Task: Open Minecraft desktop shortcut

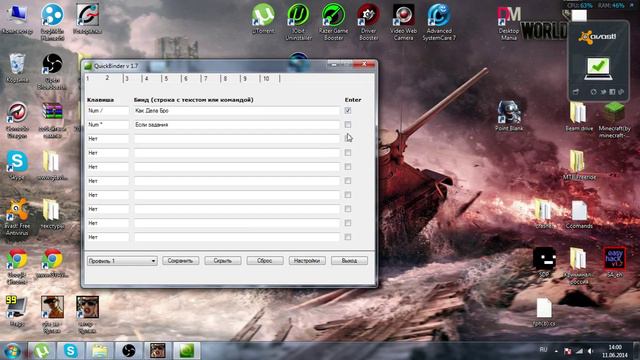Action: (615, 119)
